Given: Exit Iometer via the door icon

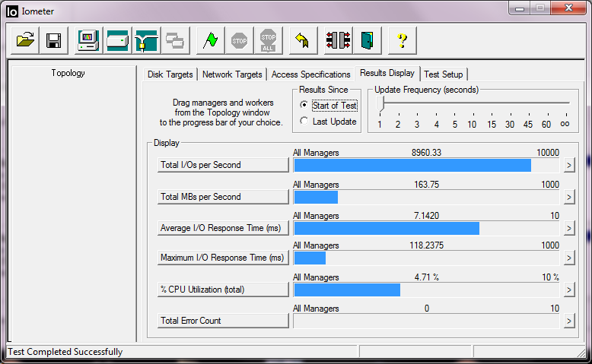Looking at the screenshot, I should [x=368, y=40].
